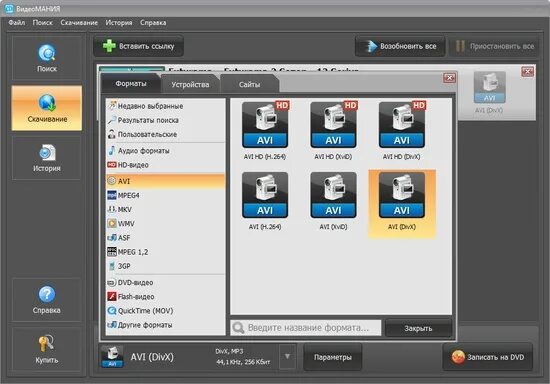Click the format name search field
The image size is (550, 384).
pos(306,328)
